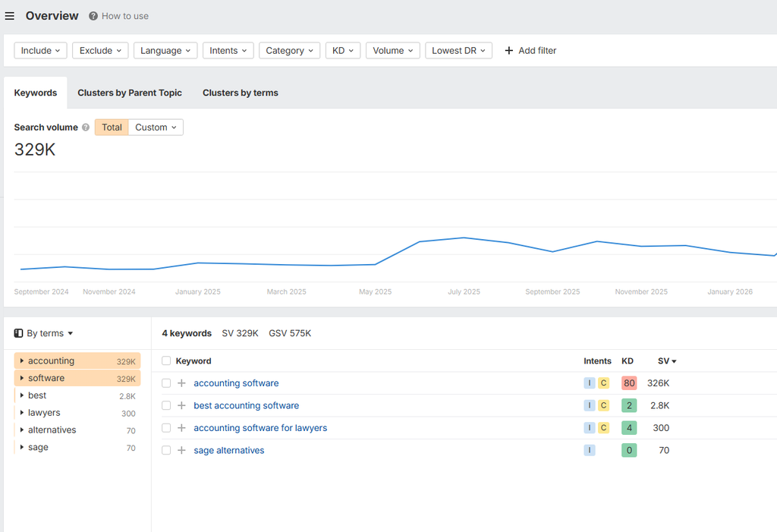Expand the best term arrow
Screen dimensions: 777x532
pos(22,395)
